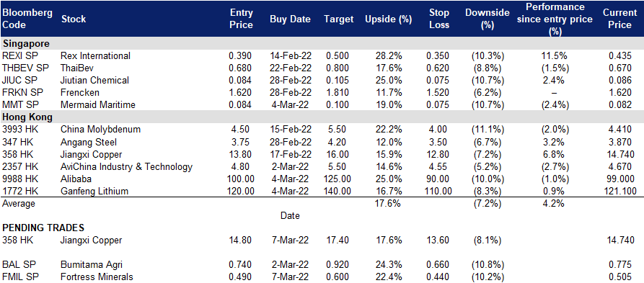Select ThaiBev entry price 0.680
The image size is (644, 283).
point(241,68)
